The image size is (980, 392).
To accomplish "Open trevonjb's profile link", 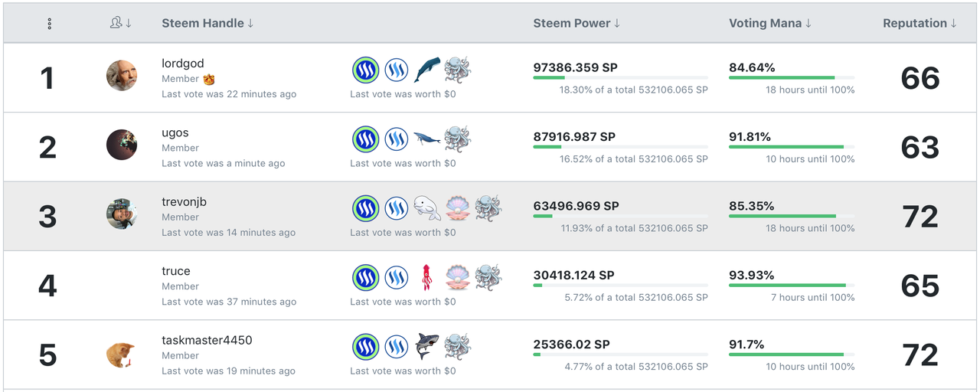I will (x=184, y=202).
